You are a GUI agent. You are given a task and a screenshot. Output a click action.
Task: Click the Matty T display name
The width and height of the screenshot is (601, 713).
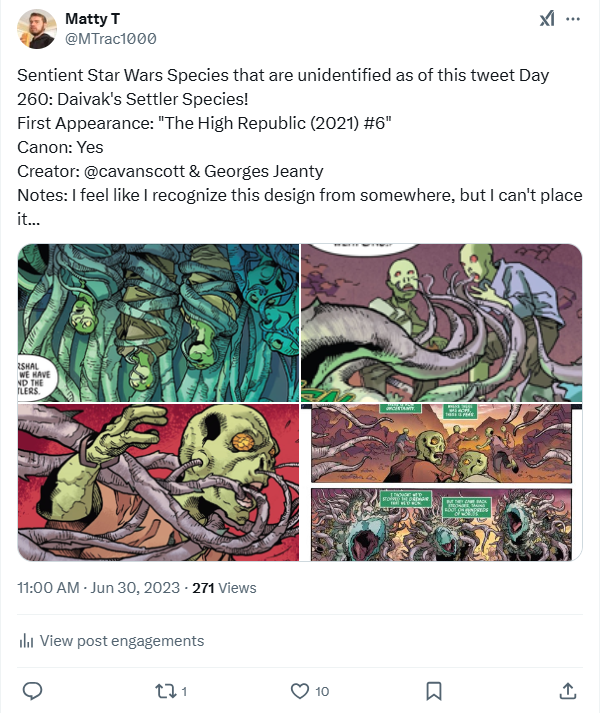[x=93, y=19]
